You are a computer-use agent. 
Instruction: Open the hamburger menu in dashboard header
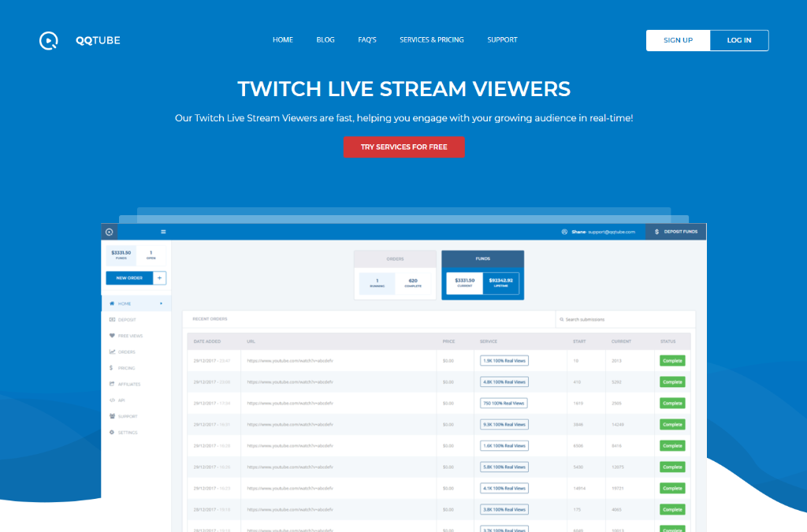pyautogui.click(x=163, y=232)
